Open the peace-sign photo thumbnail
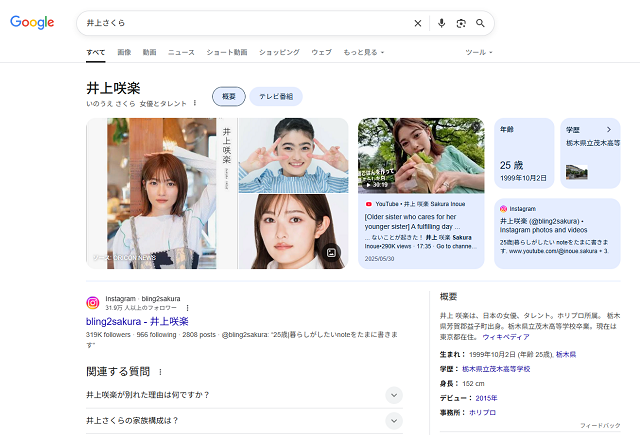 (293, 155)
